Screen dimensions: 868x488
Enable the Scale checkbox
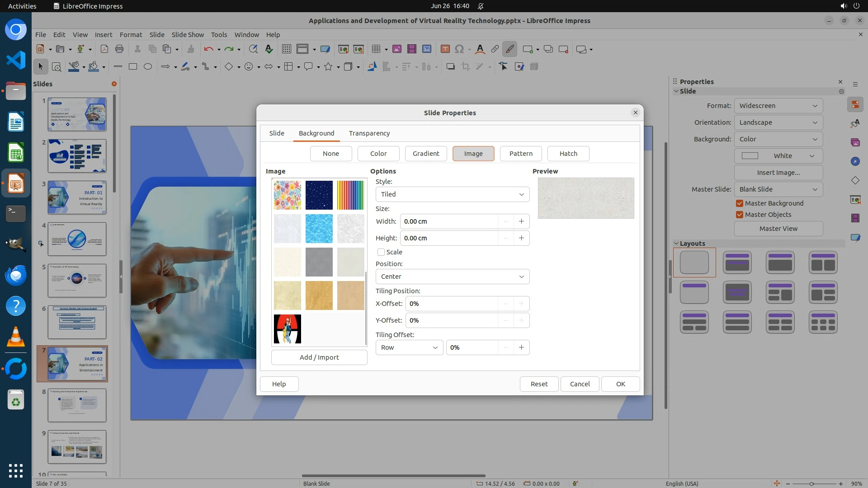click(x=381, y=252)
